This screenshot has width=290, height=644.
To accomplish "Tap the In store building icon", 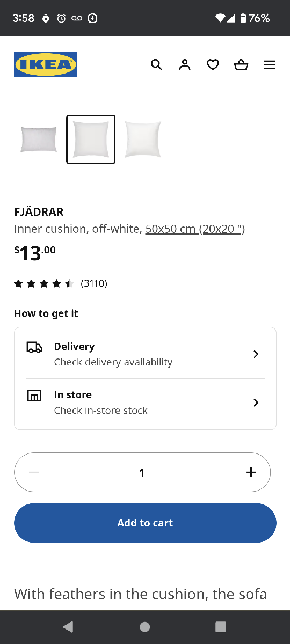I will coord(34,396).
